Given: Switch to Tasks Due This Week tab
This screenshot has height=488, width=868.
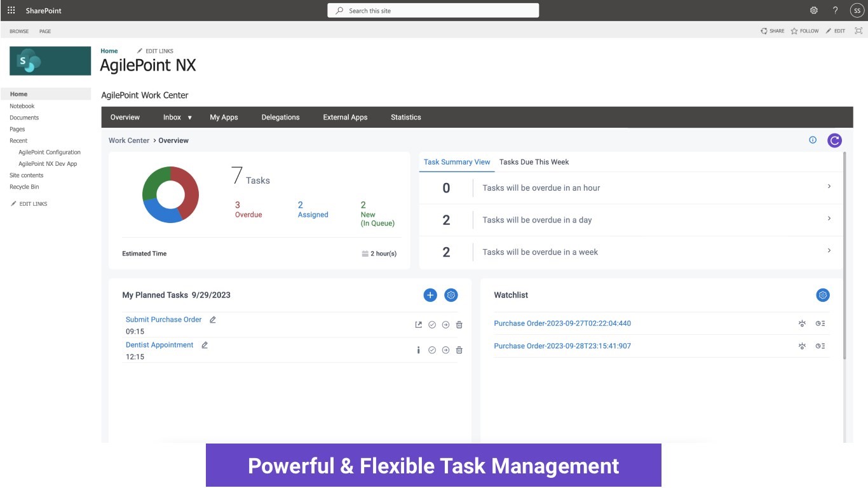Looking at the screenshot, I should pos(533,161).
